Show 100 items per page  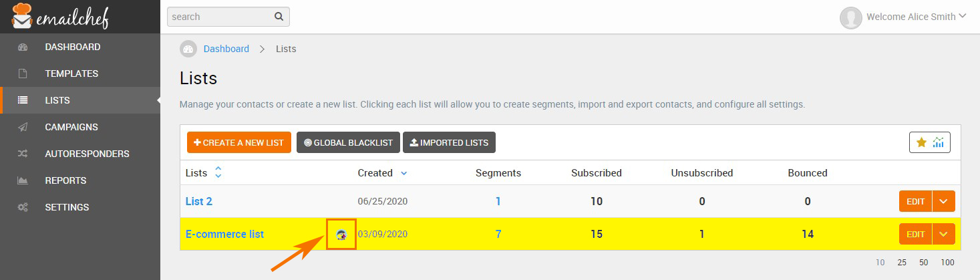[947, 263]
